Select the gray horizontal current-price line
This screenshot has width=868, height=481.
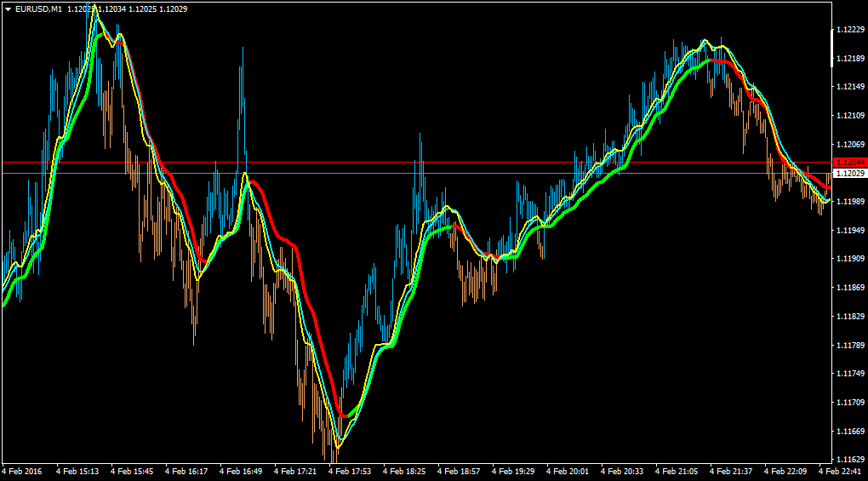pos(417,174)
